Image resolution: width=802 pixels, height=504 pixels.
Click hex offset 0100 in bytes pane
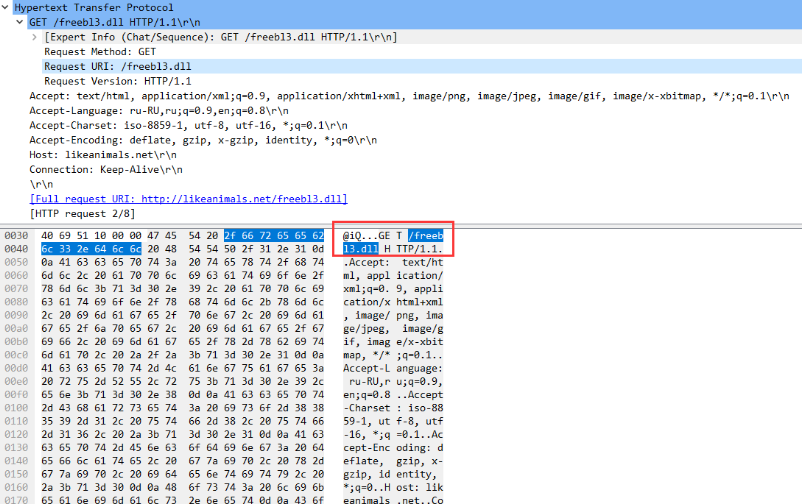coord(16,408)
